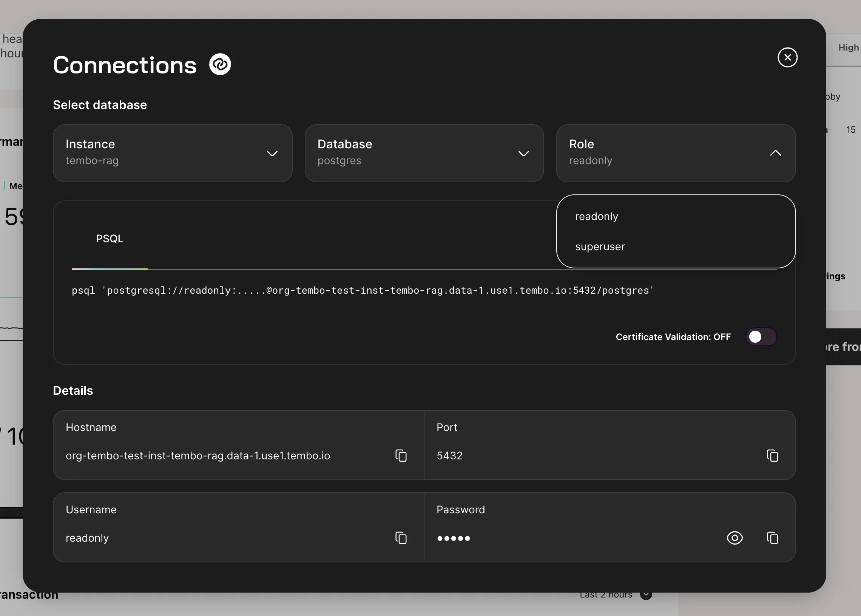Click the High tab in the background page
The width and height of the screenshot is (861, 616).
[849, 48]
